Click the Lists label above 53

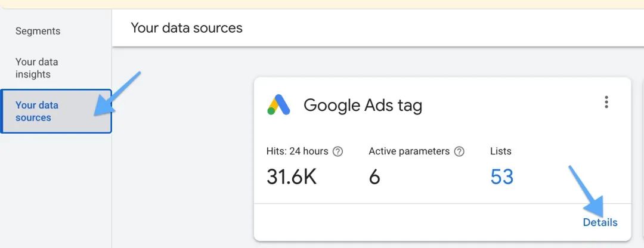(500, 151)
